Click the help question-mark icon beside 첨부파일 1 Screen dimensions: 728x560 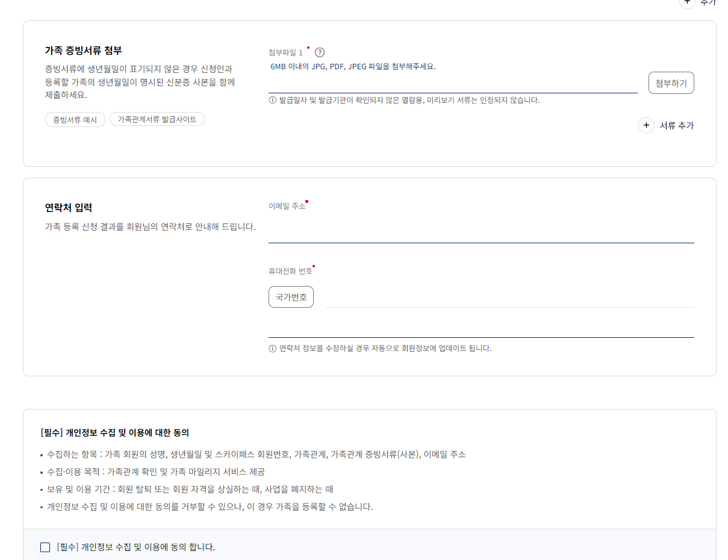320,52
